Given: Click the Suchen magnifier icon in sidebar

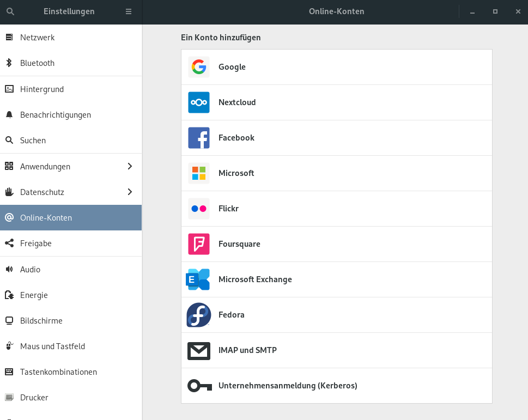Looking at the screenshot, I should 9,140.
